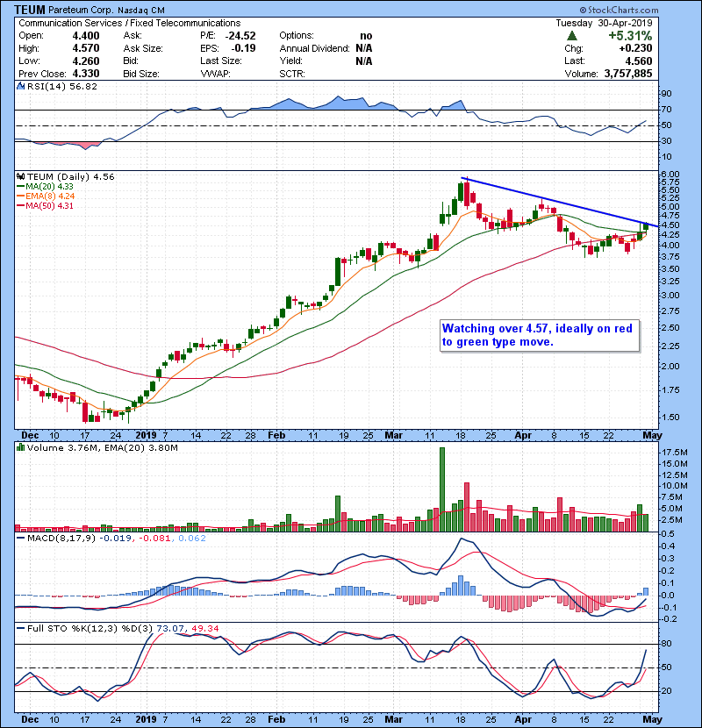This screenshot has width=702, height=728.
Task: Click the RSI(14) 56.82 indicator label
Action: 62,86
